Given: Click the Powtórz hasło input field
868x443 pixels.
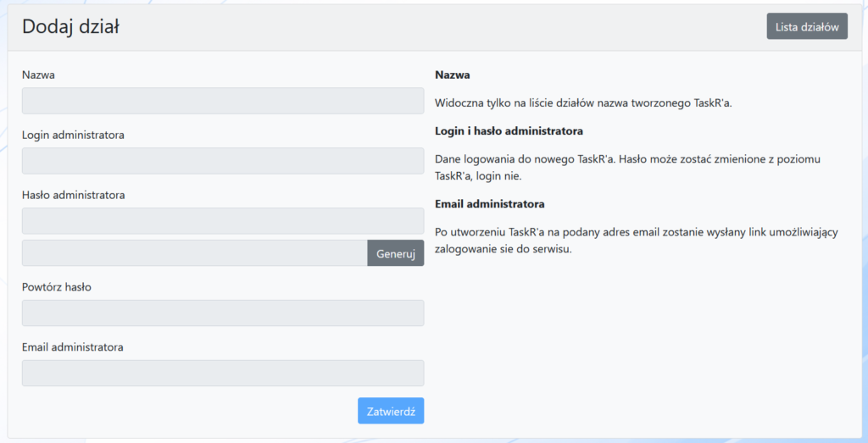Looking at the screenshot, I should coord(222,313).
